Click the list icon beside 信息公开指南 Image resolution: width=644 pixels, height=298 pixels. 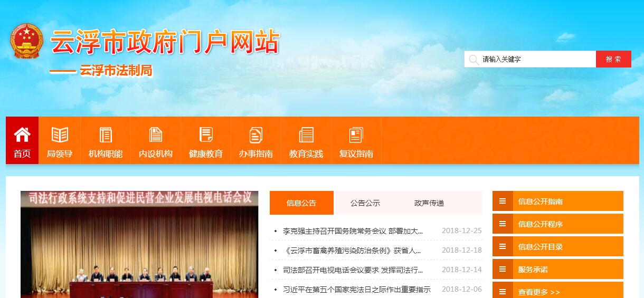pyautogui.click(x=503, y=201)
